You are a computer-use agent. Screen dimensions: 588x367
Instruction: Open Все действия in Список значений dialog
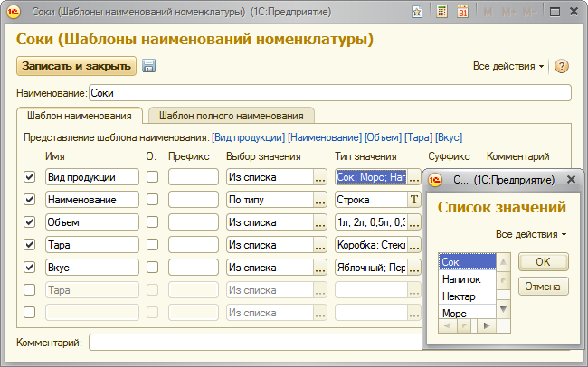pos(531,234)
